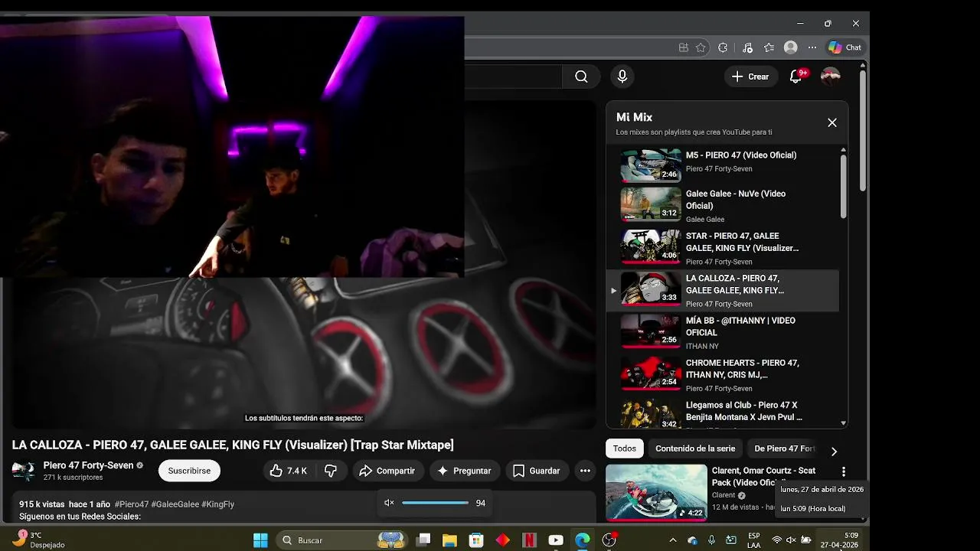Open Microsoft Store from taskbar
980x551 pixels.
pyautogui.click(x=476, y=540)
